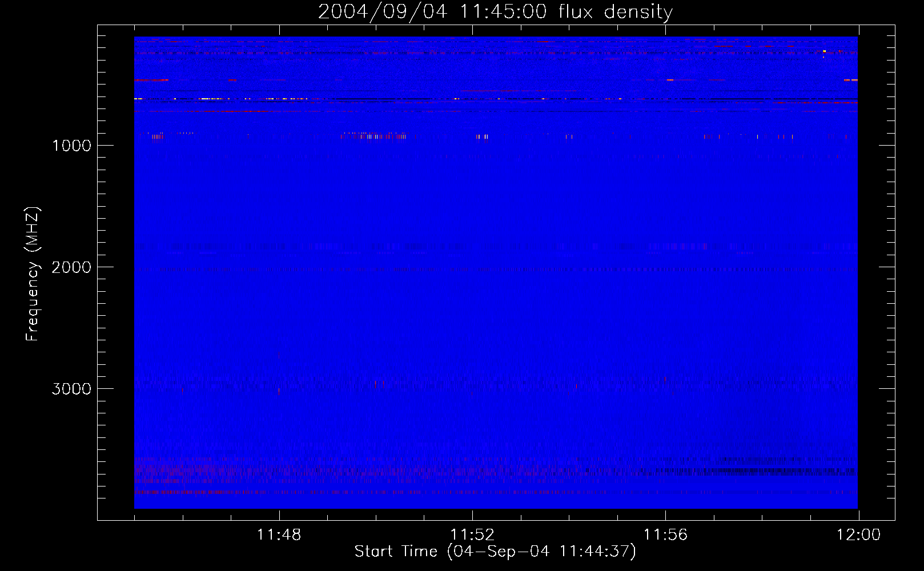Select the 1000 frequency tick label

click(71, 146)
